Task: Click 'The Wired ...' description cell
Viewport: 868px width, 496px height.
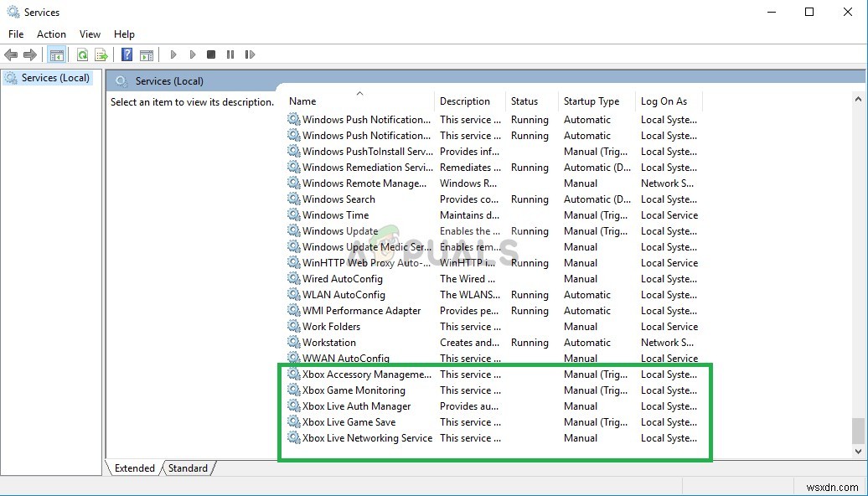Action: click(468, 279)
